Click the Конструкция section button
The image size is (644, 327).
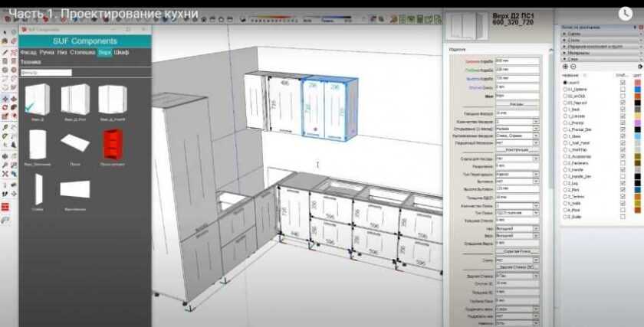[x=516, y=149]
